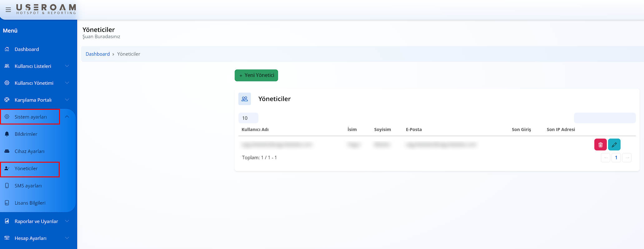The width and height of the screenshot is (644, 249).
Task: Select page 1 in pagination
Action: click(x=616, y=158)
